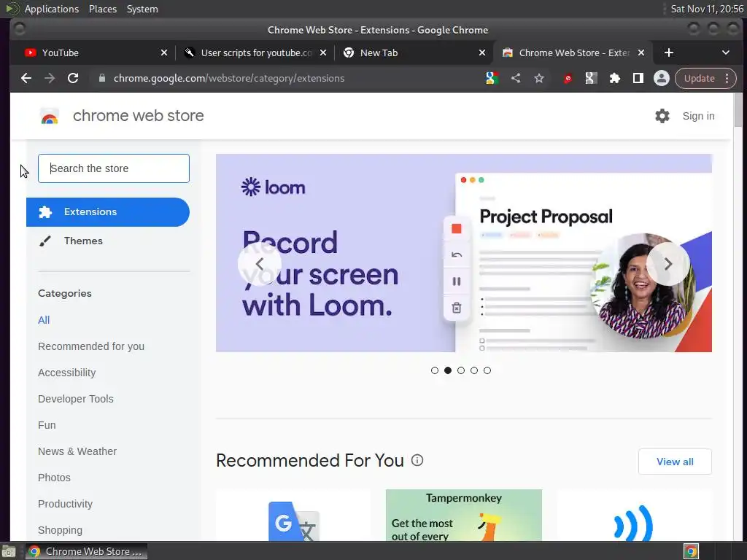Choose the News & Weather category
The height and width of the screenshot is (560, 747).
77,451
